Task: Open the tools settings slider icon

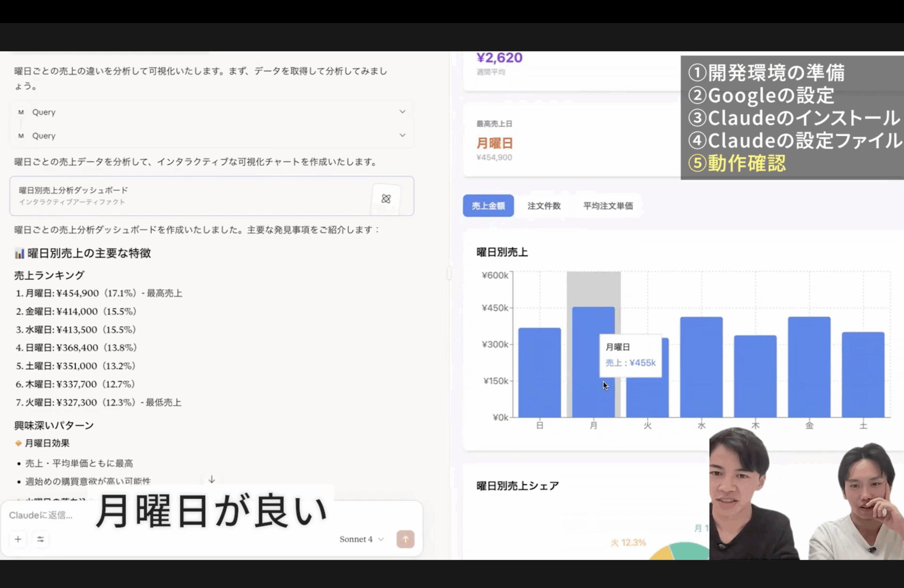Action: [x=40, y=539]
